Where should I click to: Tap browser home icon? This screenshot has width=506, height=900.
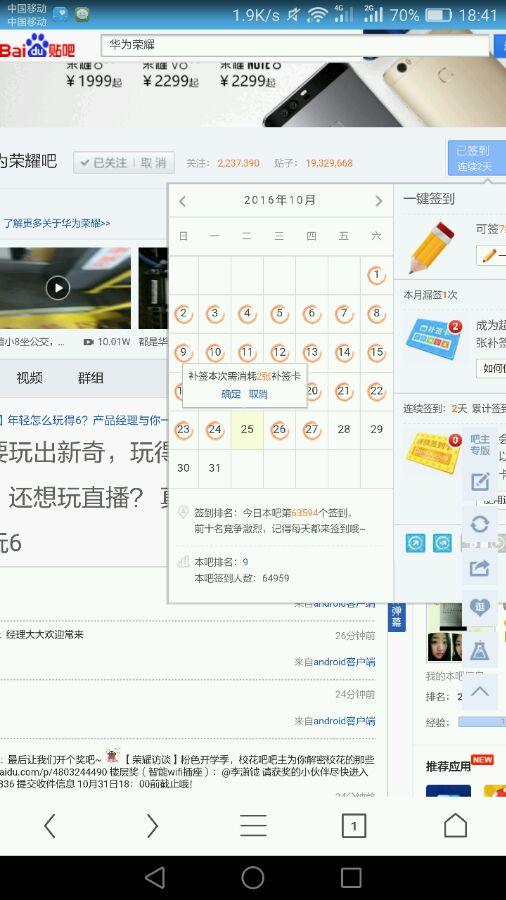pos(456,826)
